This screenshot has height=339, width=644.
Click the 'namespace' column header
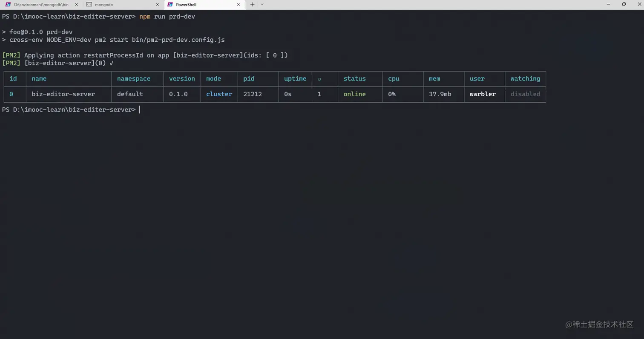[134, 79]
